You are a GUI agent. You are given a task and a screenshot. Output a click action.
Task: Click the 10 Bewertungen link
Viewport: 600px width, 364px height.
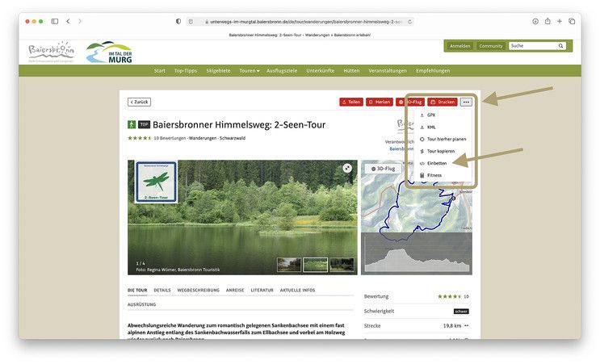(x=170, y=138)
